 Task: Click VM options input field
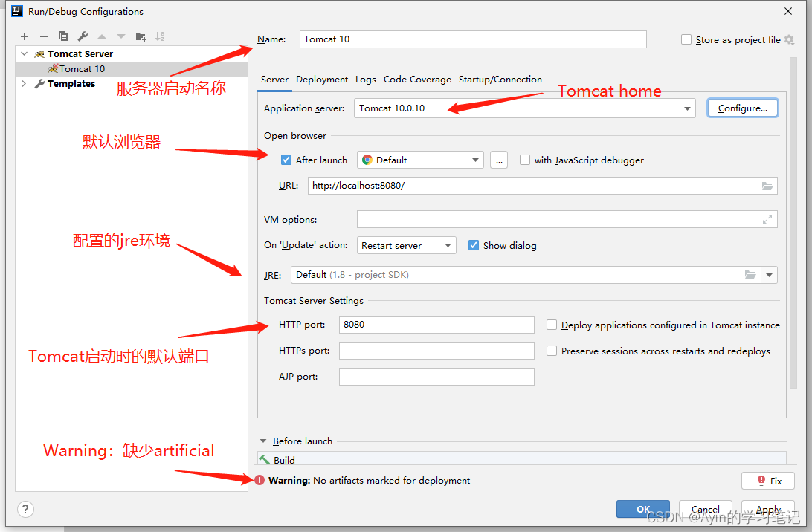click(x=567, y=219)
